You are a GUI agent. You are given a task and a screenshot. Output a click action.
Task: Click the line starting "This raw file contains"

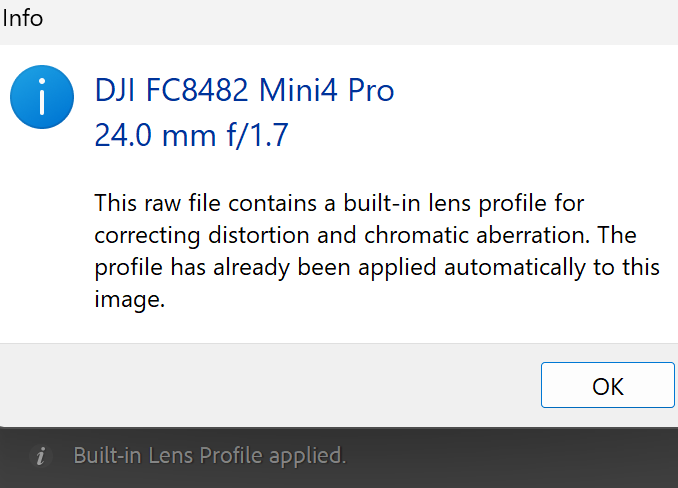339,203
